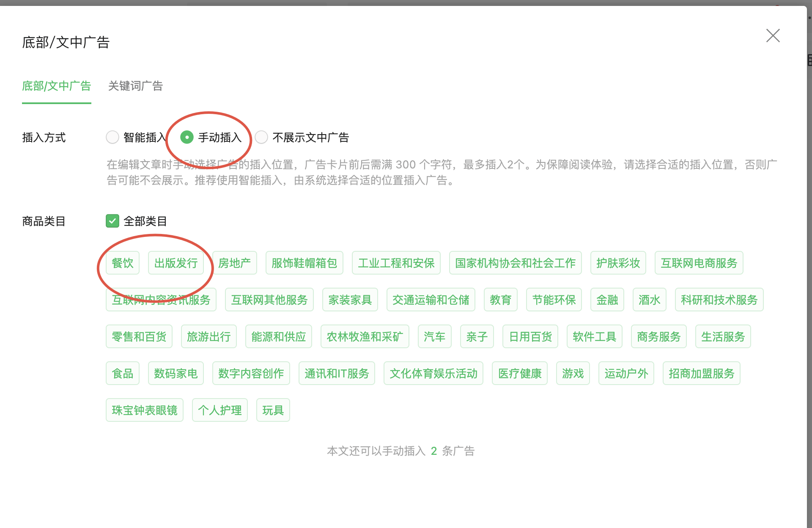The image size is (812, 528).
Task: Select the 零售和百货 category
Action: [139, 336]
